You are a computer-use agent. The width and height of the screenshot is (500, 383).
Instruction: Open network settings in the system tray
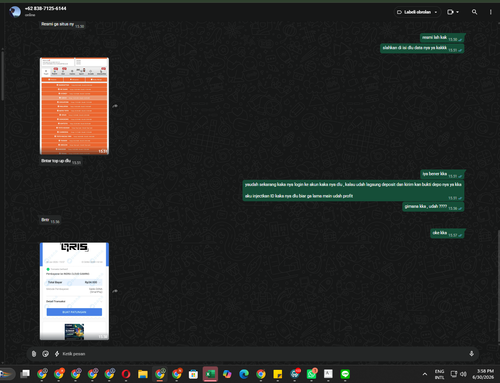coord(454,374)
